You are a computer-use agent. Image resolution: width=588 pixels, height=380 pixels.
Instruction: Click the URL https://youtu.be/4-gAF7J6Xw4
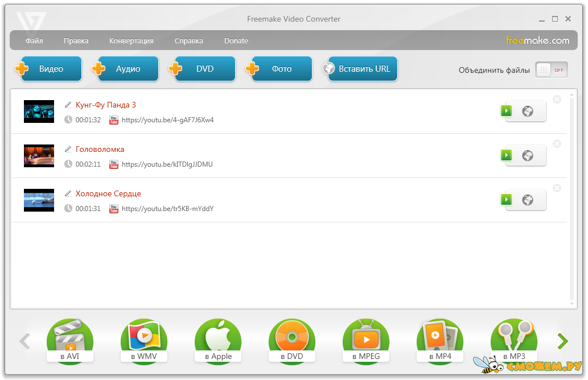167,120
